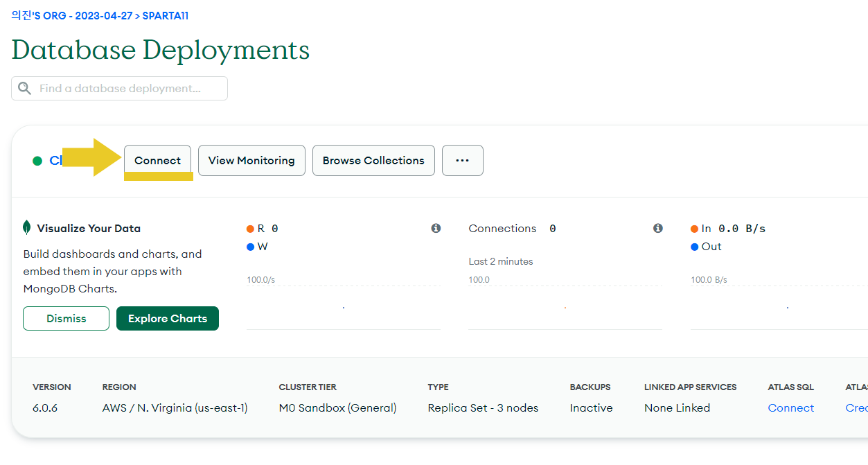Click the In 0.0 B/s reading
The height and width of the screenshot is (465, 868).
click(733, 228)
